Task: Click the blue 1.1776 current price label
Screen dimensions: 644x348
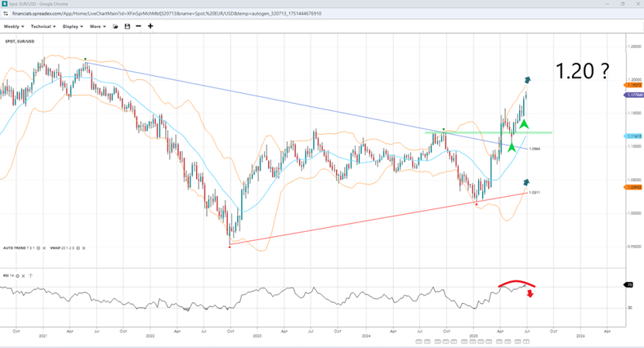Action: tap(634, 95)
